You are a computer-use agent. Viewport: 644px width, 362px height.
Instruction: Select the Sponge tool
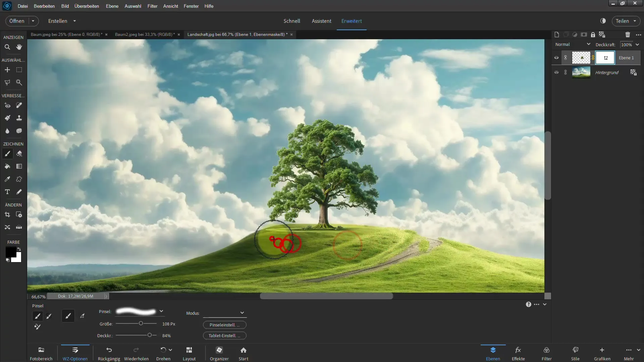coord(19,131)
